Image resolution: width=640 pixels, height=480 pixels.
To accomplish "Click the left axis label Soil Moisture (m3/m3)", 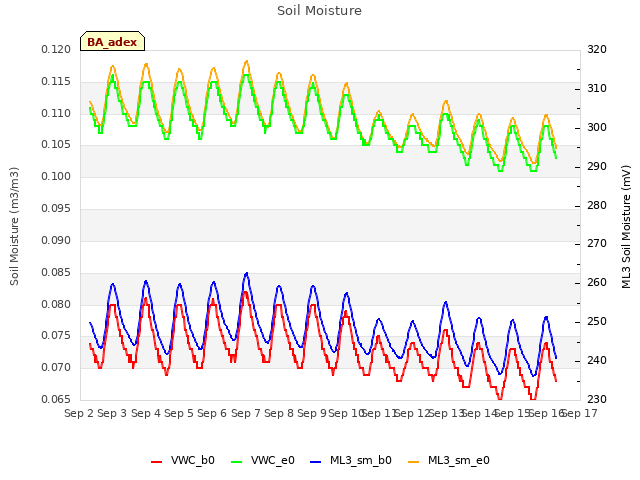I will [x=14, y=226].
